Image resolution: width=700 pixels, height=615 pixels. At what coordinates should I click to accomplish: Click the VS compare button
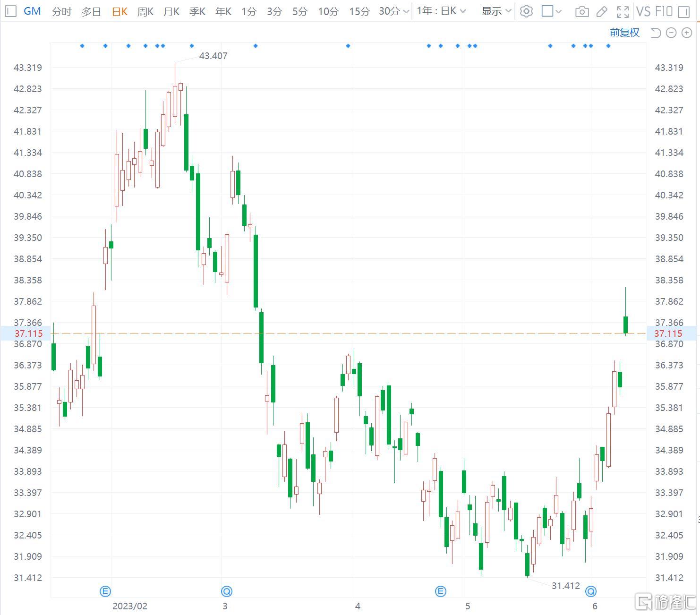pyautogui.click(x=643, y=11)
